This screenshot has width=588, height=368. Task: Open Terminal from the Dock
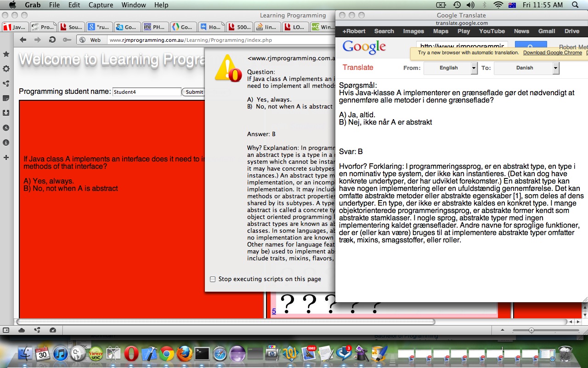[x=202, y=354]
